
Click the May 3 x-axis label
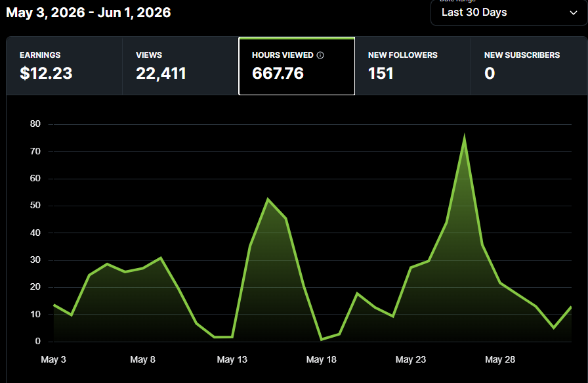coord(53,359)
